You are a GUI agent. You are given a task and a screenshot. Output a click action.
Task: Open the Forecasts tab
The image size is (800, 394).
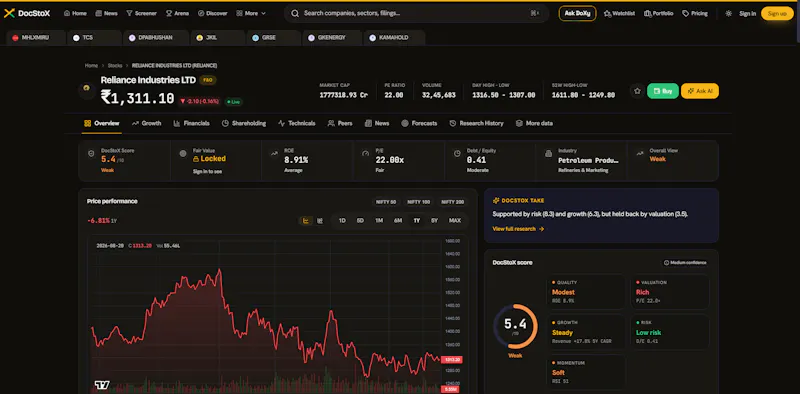419,124
